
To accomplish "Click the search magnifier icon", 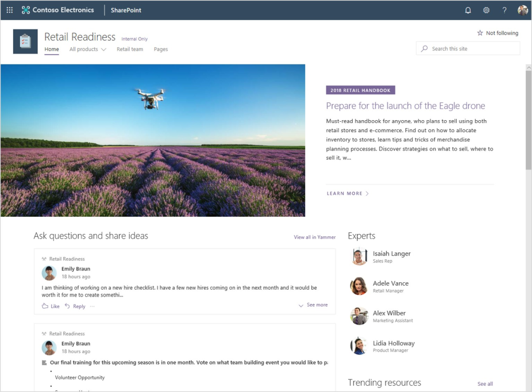I will 424,48.
